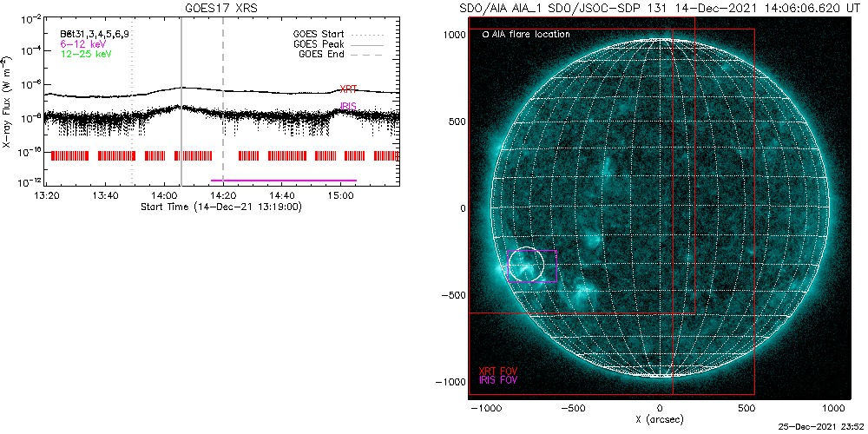Viewport: 868px width, 434px height.
Task: Click the 14:00 time axis tick label
Action: point(164,195)
